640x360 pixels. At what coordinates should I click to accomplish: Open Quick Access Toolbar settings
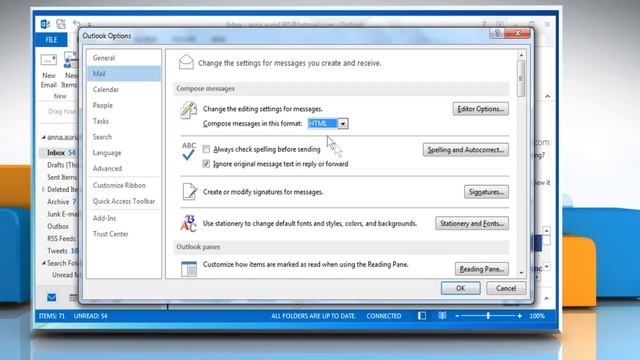pyautogui.click(x=124, y=201)
